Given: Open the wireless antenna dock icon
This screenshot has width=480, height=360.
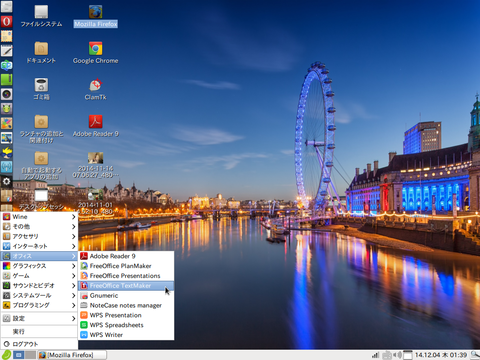Looking at the screenshot, I should 6,167.
